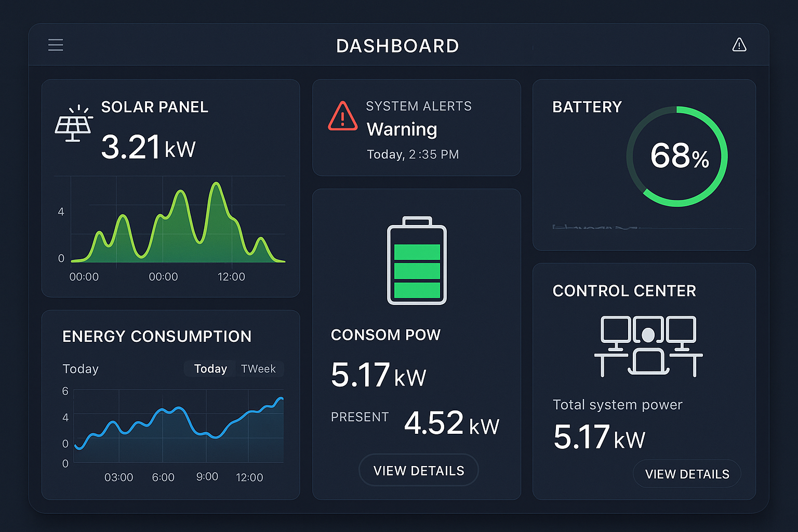Click the solar panel icon
The height and width of the screenshot is (532, 798).
click(73, 124)
